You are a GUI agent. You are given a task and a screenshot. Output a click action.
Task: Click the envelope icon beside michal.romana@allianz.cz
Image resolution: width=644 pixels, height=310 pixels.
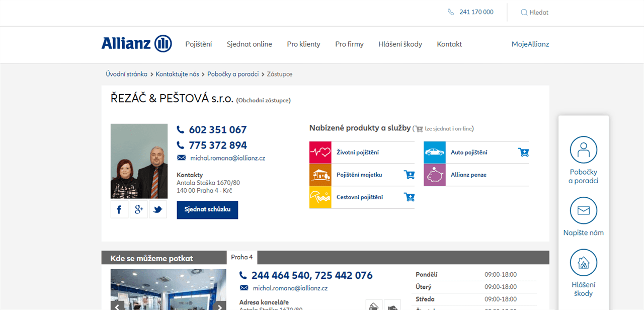[x=244, y=288]
